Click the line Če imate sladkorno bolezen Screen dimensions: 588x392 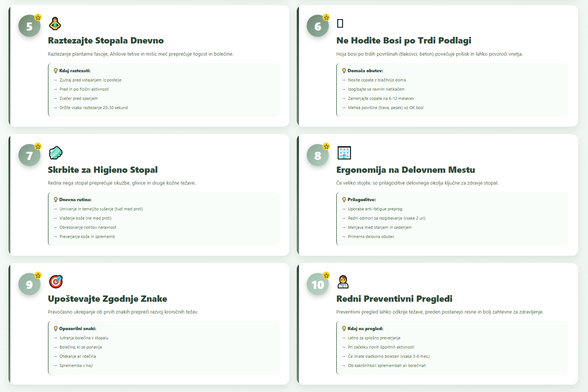(389, 356)
